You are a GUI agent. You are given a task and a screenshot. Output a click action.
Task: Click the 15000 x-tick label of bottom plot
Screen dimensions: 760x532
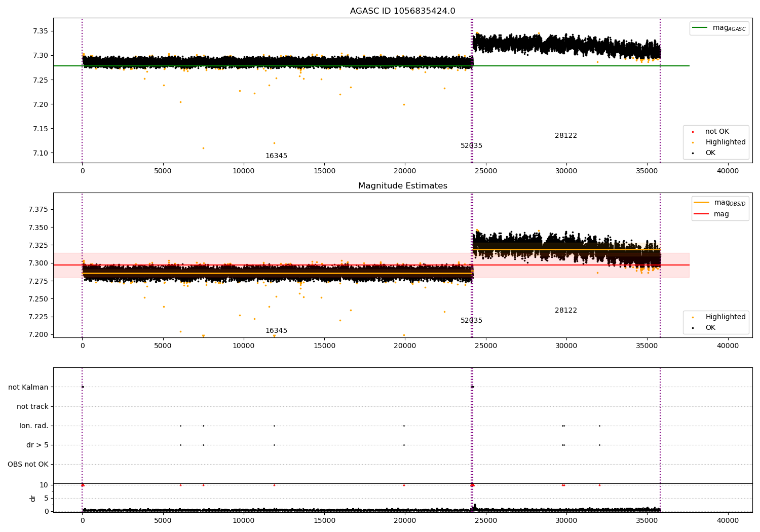click(324, 520)
